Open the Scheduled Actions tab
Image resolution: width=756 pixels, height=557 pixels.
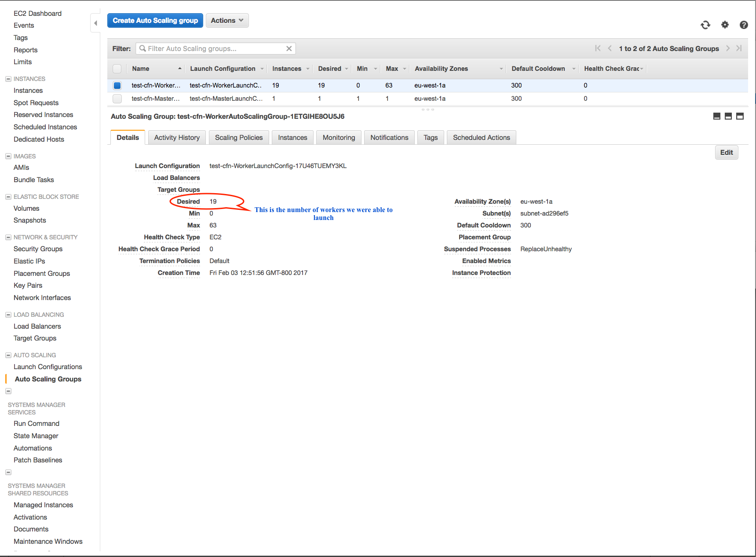[x=482, y=137]
